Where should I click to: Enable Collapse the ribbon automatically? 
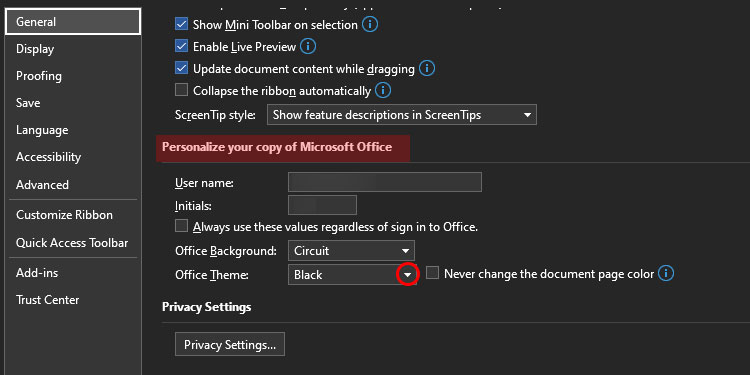pyautogui.click(x=181, y=89)
